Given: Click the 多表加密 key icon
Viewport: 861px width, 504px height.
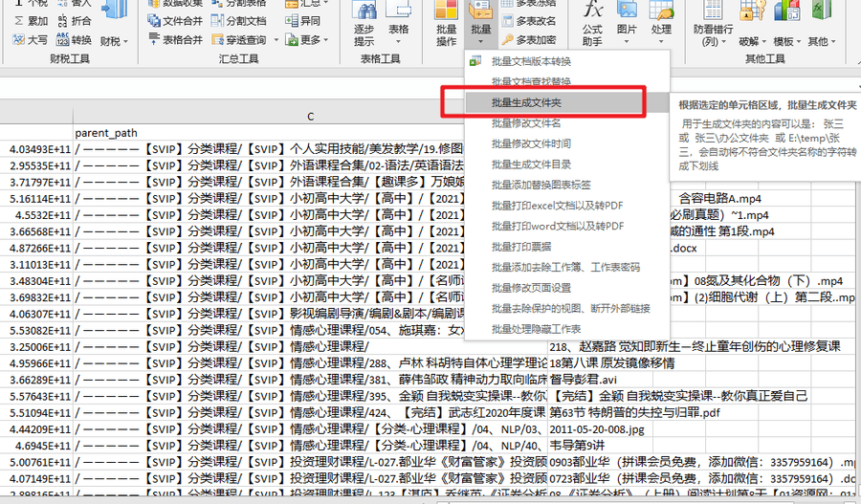Looking at the screenshot, I should 507,39.
